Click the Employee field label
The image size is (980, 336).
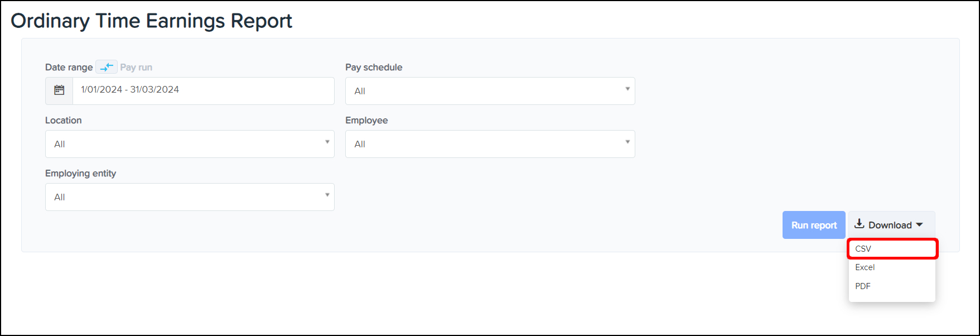tap(366, 121)
